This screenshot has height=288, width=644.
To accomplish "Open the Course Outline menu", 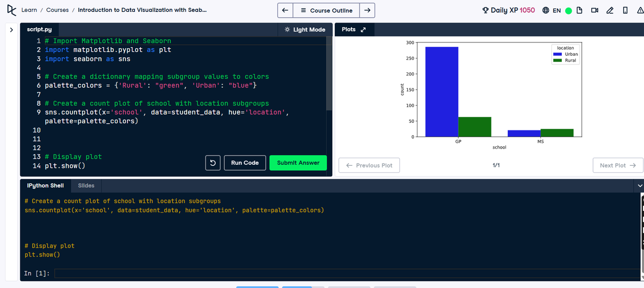I will click(x=326, y=10).
